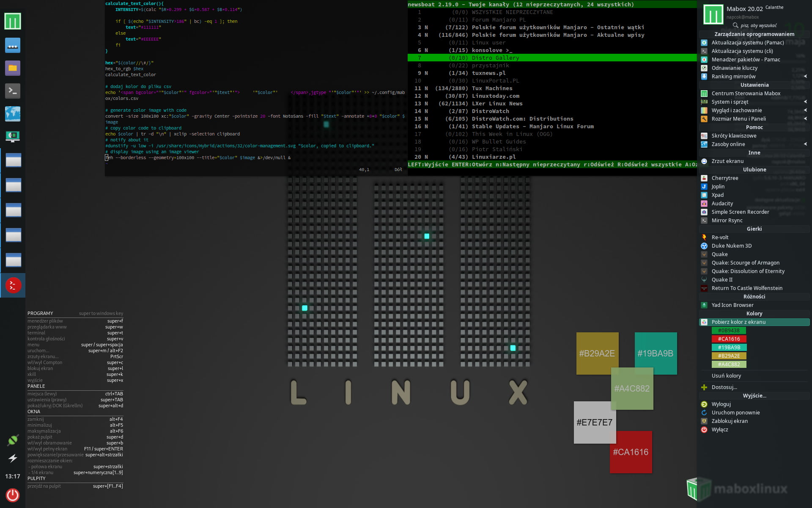Launch the web browser globe icon
This screenshot has width=812, height=508.
(13, 113)
